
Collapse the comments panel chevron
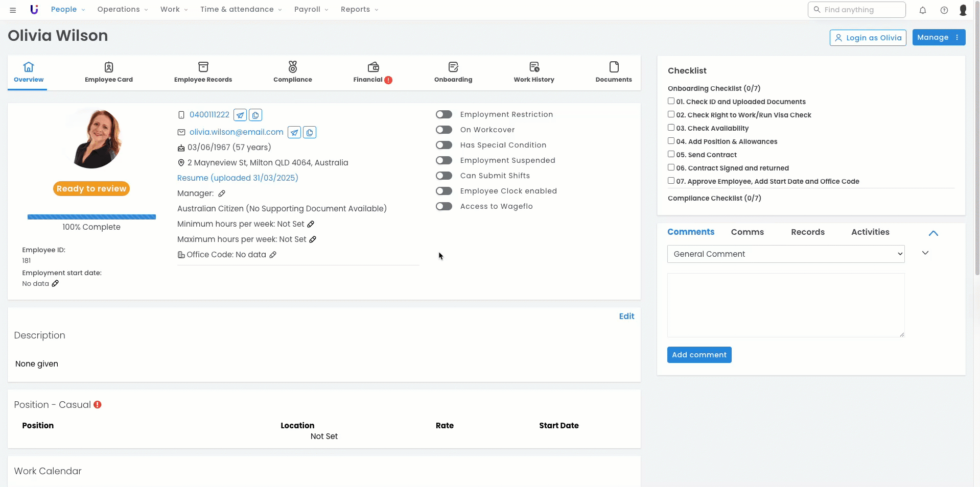933,233
